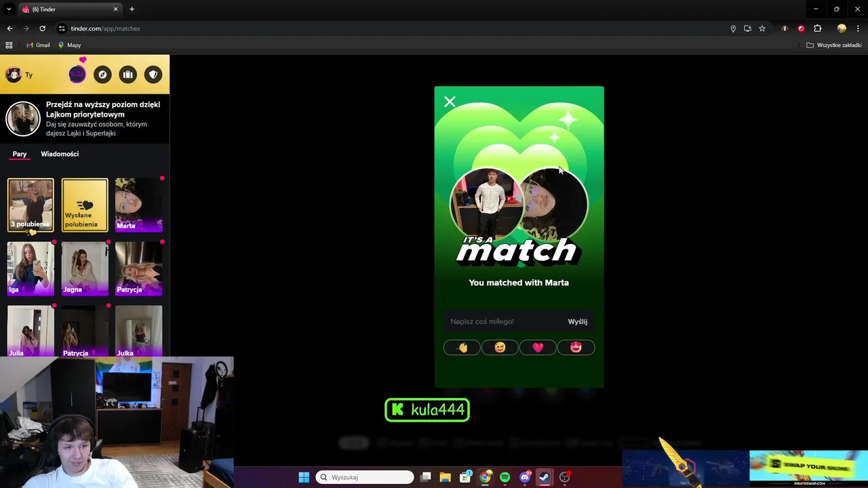
Task: Open Chrome from the taskbar
Action: (485, 477)
